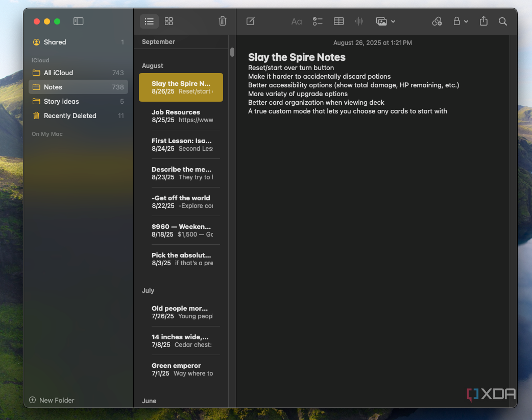Click the notes list scrollbar thumb

pyautogui.click(x=232, y=52)
